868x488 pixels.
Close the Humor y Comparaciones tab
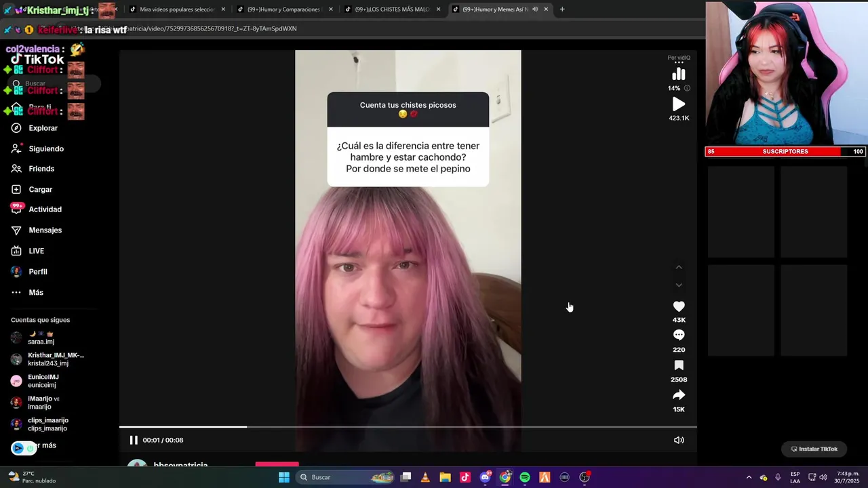331,9
